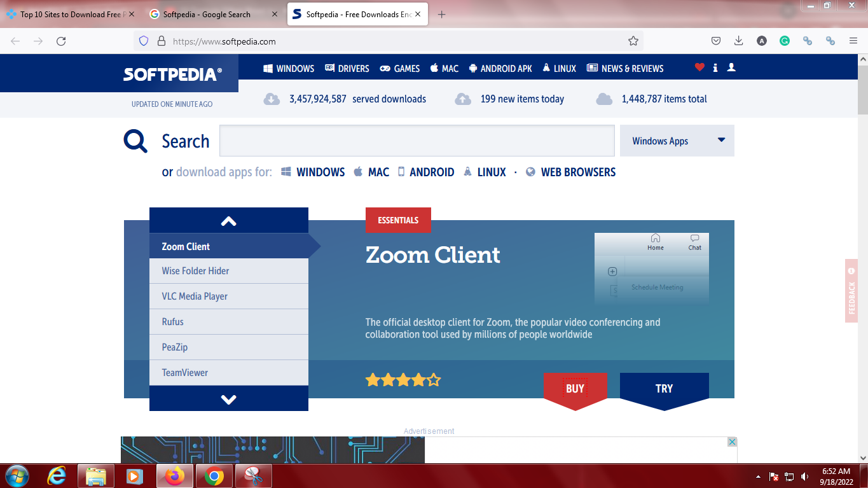Close the Softpedia - Google Search tab
868x488 pixels.
point(275,14)
